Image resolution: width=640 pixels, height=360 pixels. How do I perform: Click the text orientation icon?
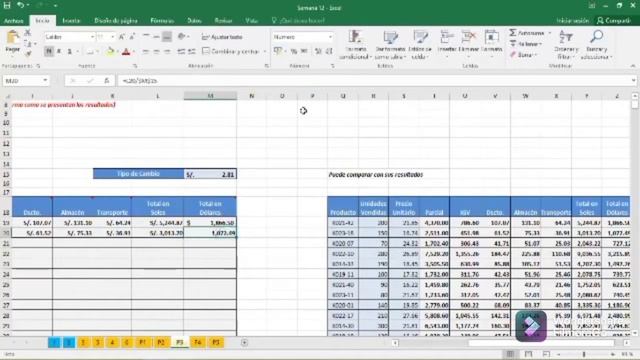coord(182,37)
